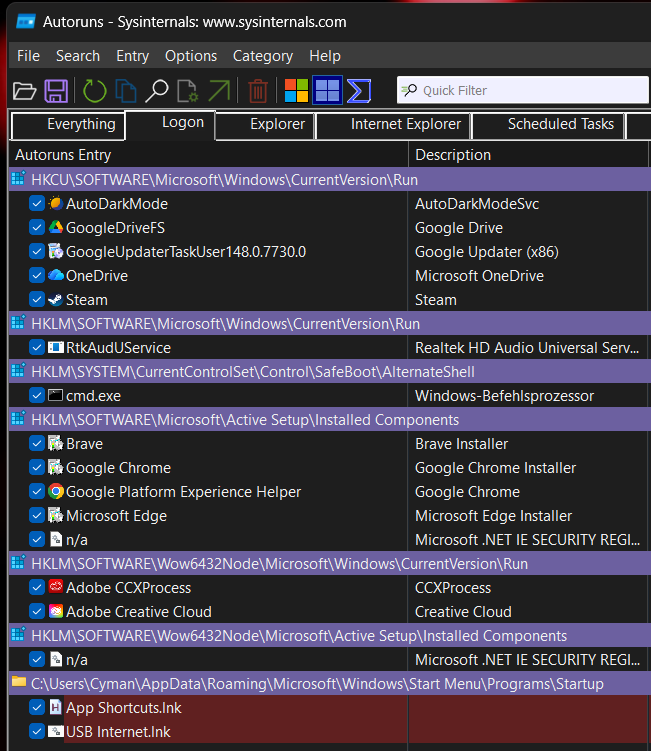
Task: Click the green Jump to Entry arrow icon
Action: point(219,91)
